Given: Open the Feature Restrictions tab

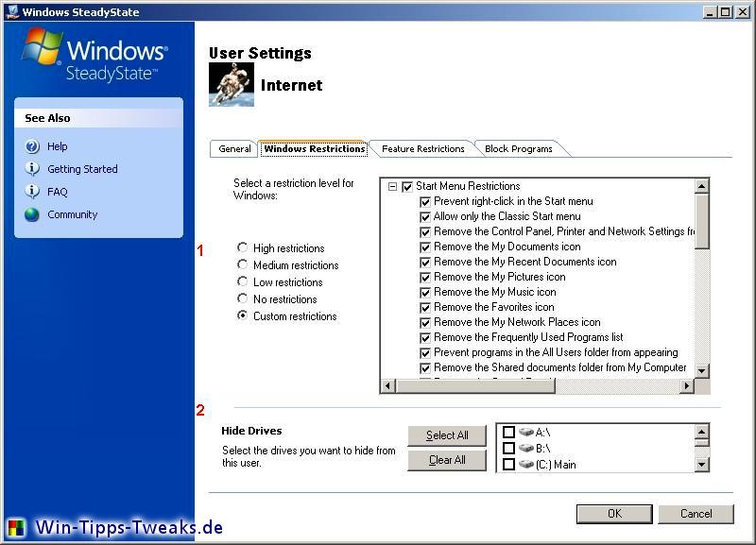Looking at the screenshot, I should 422,149.
